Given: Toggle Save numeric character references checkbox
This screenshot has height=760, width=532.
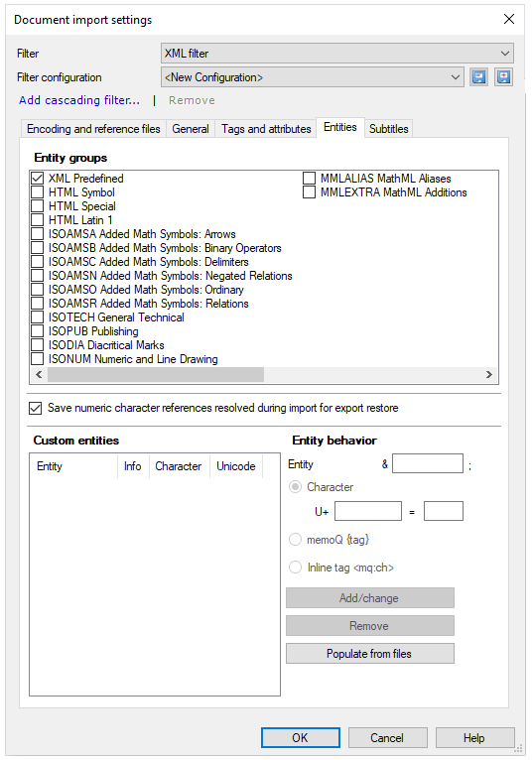Looking at the screenshot, I should (35, 408).
